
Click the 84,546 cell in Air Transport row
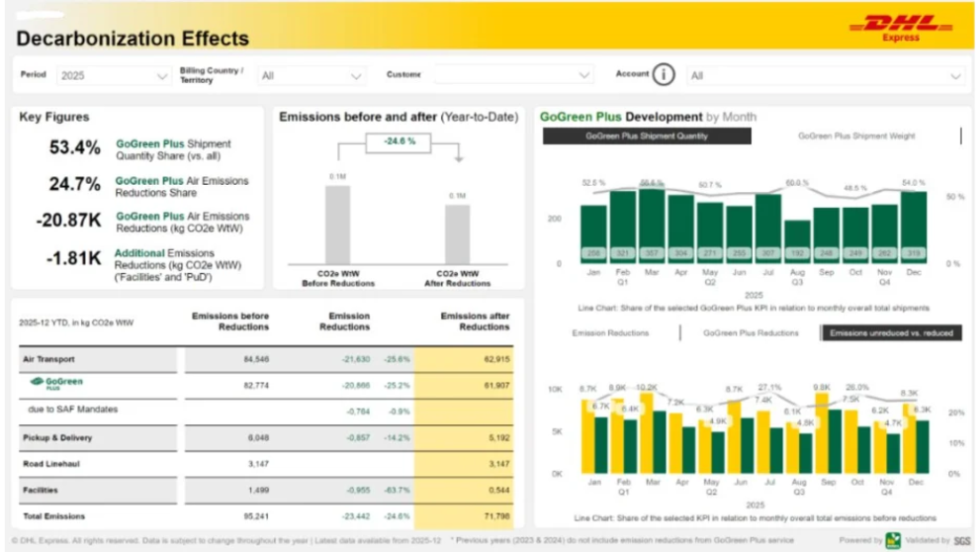pos(256,359)
